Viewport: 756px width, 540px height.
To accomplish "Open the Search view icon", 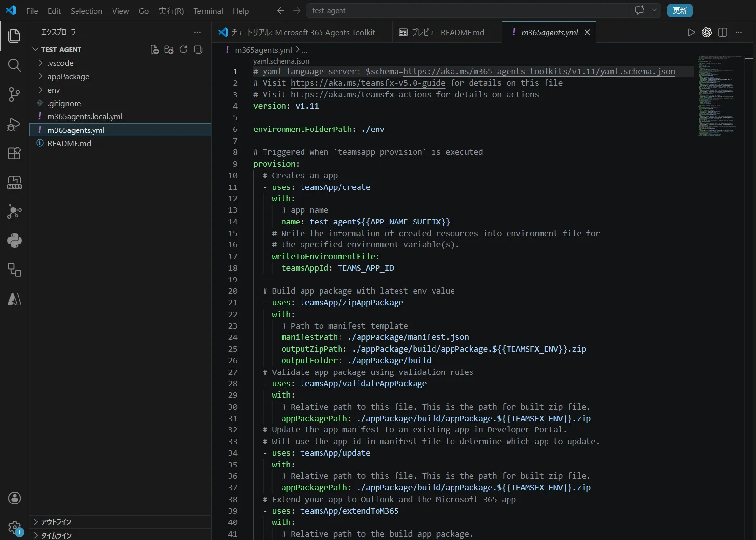I will click(x=15, y=65).
